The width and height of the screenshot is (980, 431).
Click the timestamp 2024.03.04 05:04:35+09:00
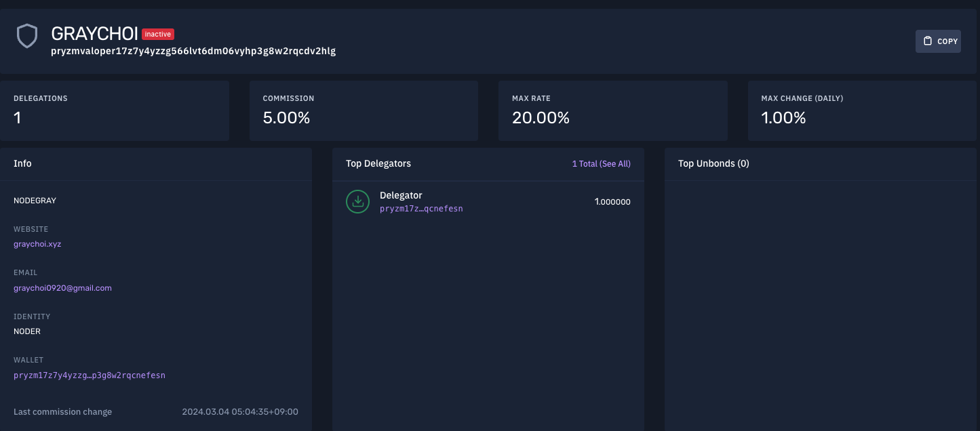(x=240, y=412)
